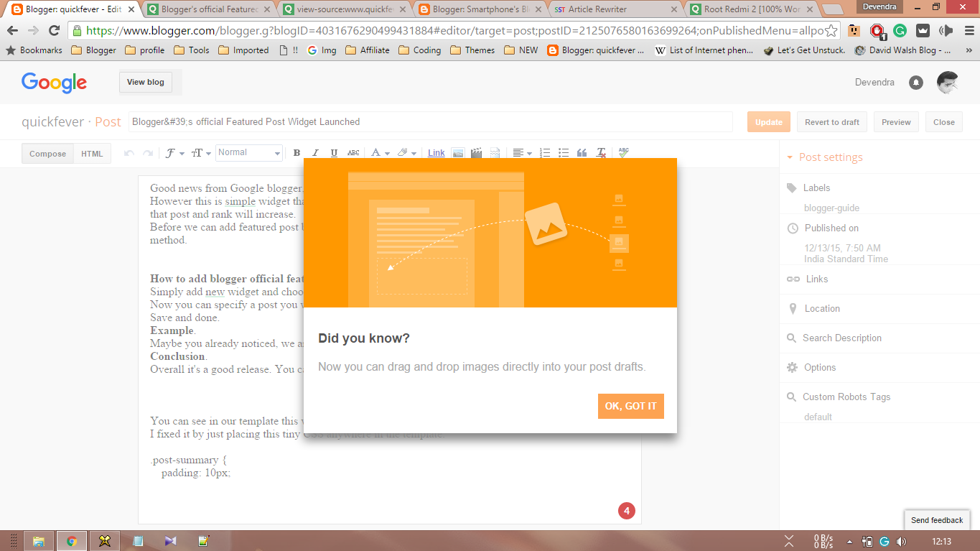Toggle underline formatting

334,152
